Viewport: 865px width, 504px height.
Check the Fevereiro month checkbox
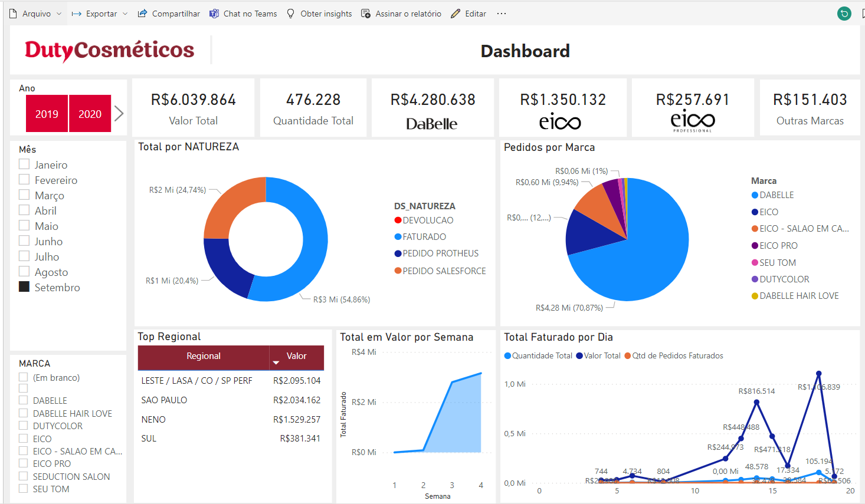(x=24, y=179)
